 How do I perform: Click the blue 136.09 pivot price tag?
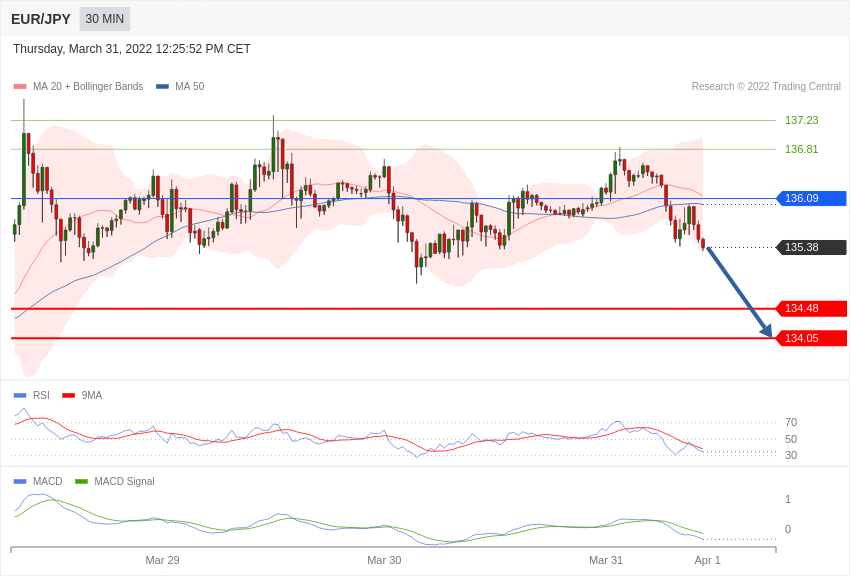pyautogui.click(x=812, y=198)
